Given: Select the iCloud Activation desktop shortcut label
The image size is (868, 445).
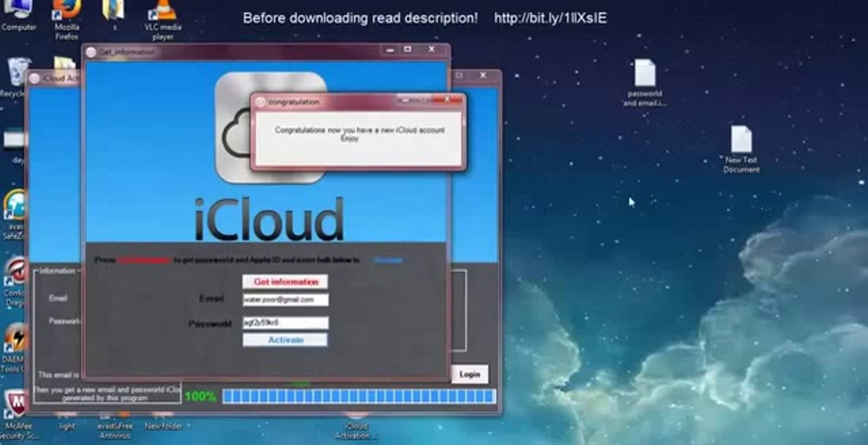Looking at the screenshot, I should point(356,431).
